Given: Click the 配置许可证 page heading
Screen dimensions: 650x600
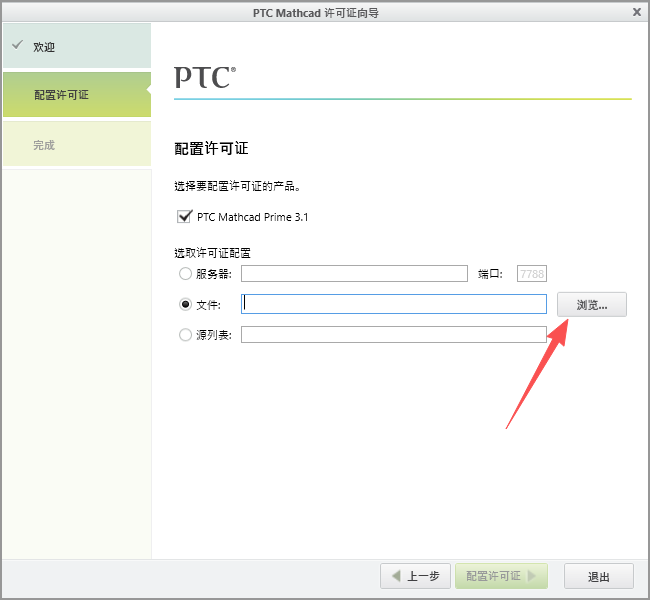Looking at the screenshot, I should [211, 148].
